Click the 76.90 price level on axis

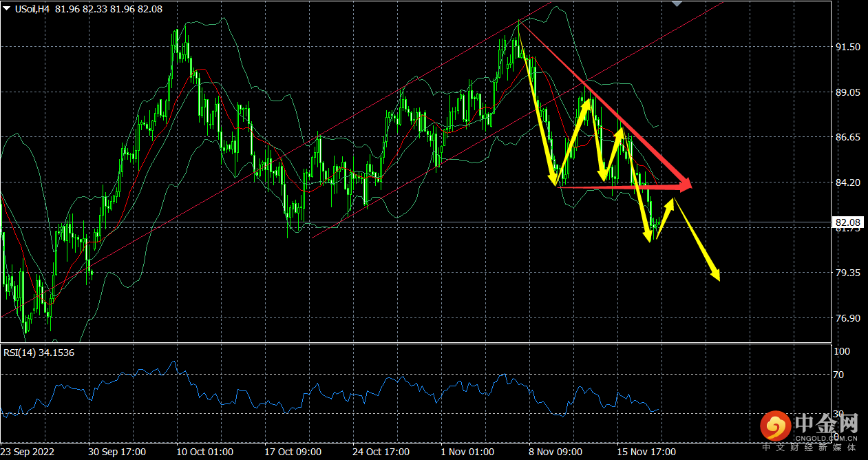tap(847, 318)
